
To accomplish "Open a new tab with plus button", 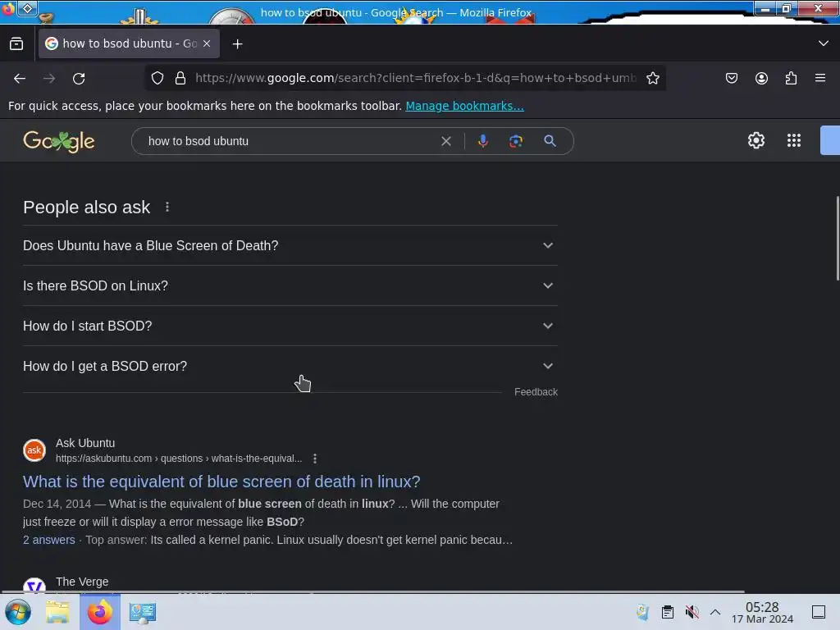I will click(x=237, y=44).
